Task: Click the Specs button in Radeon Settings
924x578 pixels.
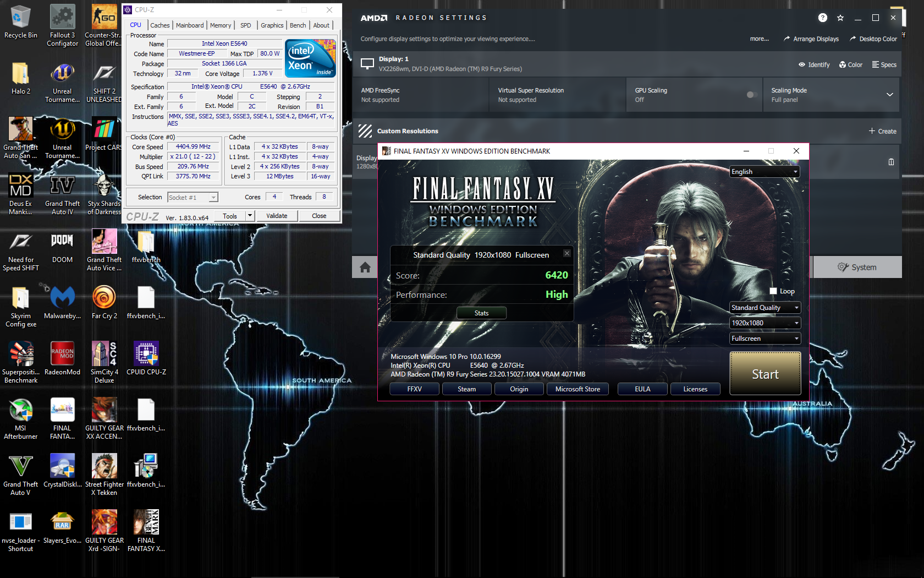Action: coord(884,65)
